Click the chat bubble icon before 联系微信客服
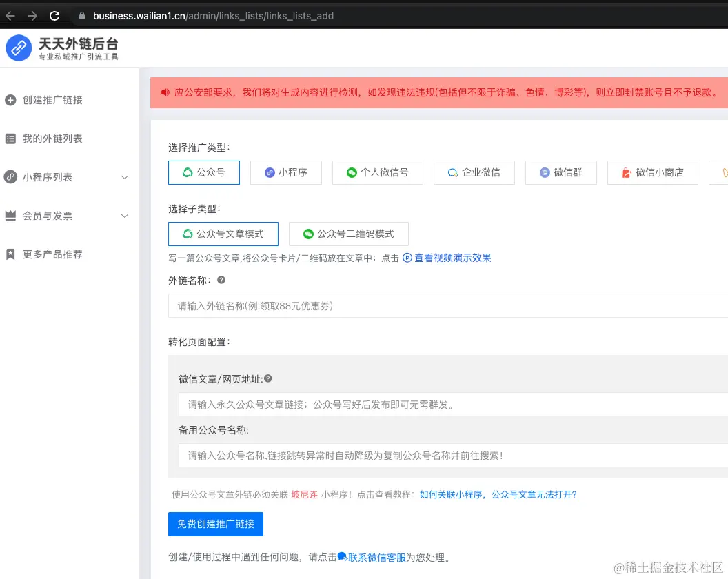This screenshot has width=728, height=579. [342, 556]
